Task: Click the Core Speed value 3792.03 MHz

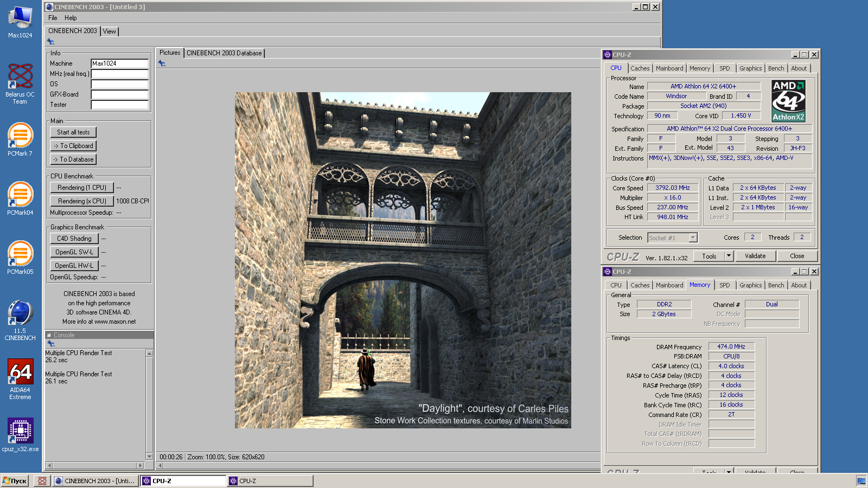Action: tap(672, 188)
